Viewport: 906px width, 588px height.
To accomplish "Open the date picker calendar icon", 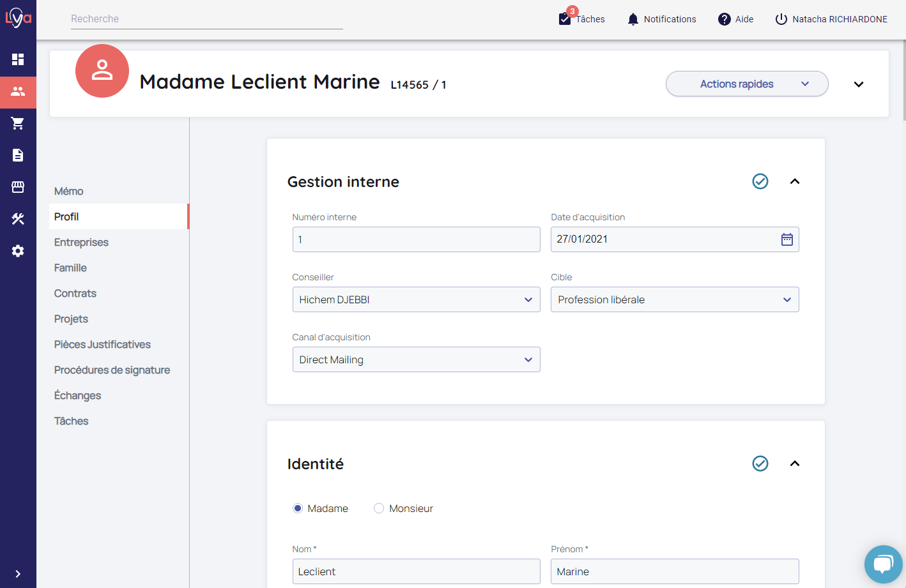I will 787,239.
